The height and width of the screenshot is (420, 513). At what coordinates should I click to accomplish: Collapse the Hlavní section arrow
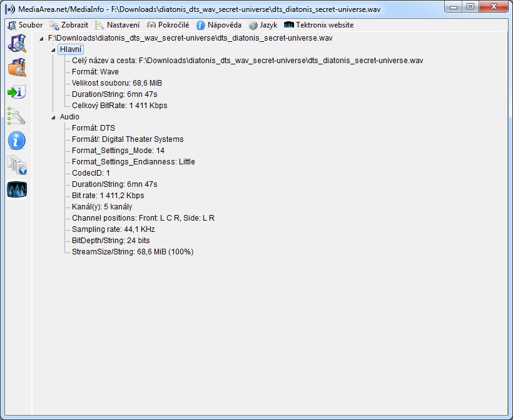(53, 49)
